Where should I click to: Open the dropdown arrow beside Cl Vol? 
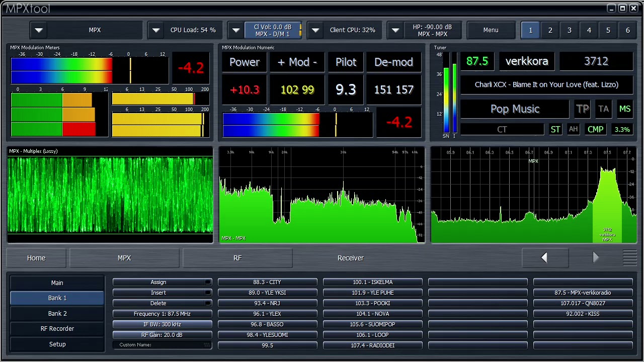pos(236,30)
